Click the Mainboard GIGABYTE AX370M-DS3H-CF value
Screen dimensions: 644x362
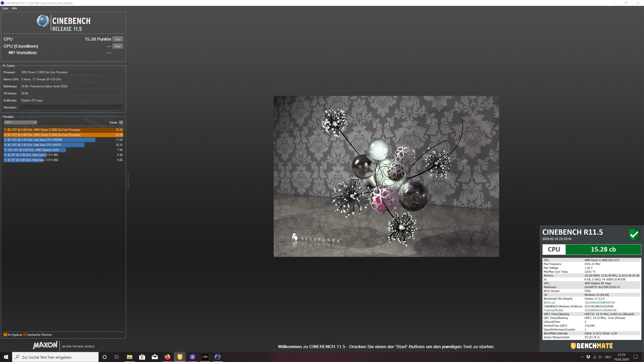click(602, 287)
